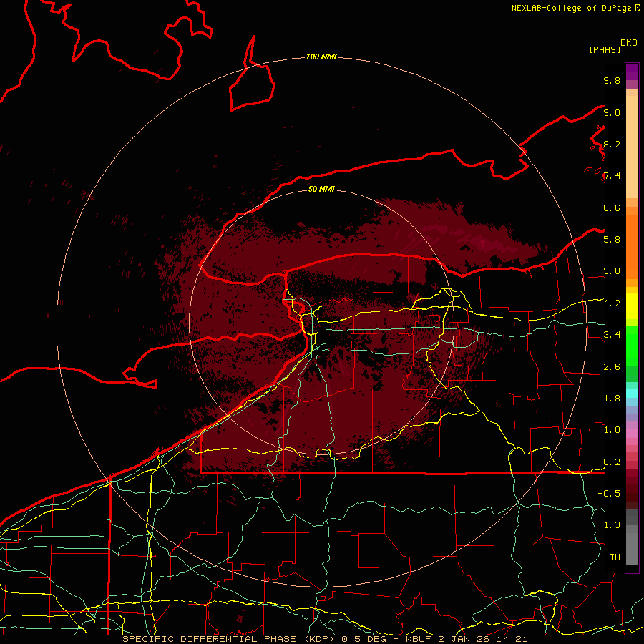Click the 8.2 value on color scale
The image size is (644, 644).
click(x=612, y=144)
